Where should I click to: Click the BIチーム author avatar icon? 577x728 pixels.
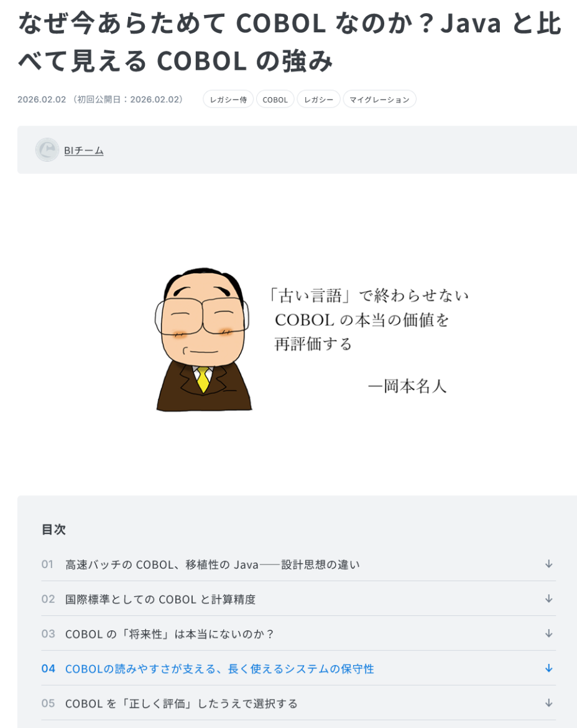point(47,150)
